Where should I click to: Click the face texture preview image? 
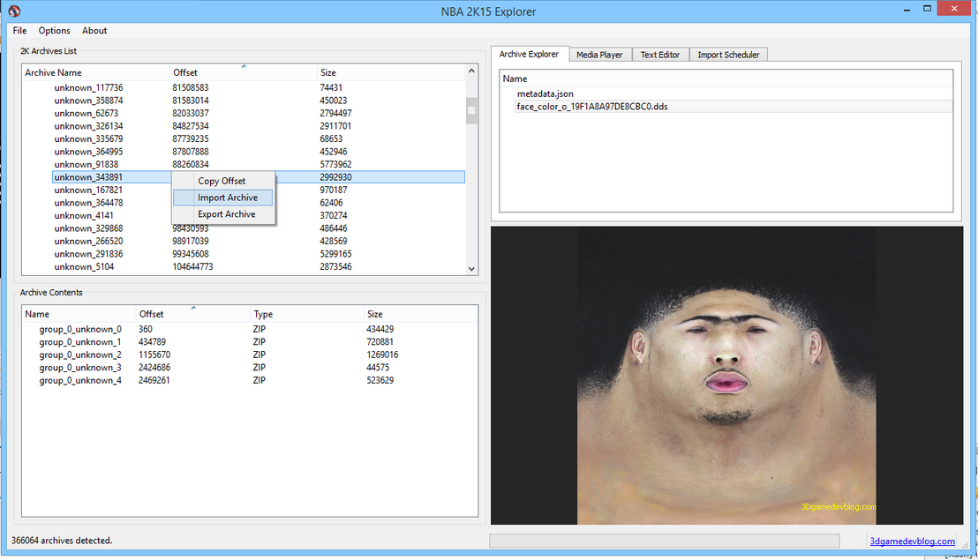(726, 376)
